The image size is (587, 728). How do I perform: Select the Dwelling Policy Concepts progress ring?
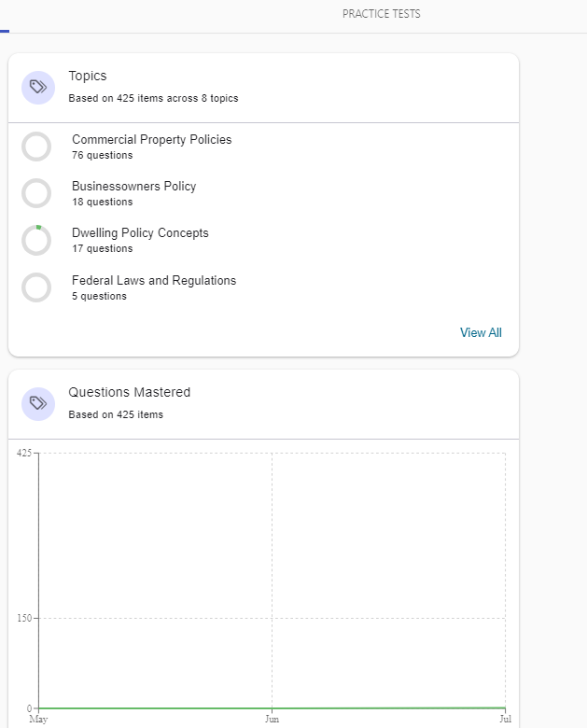tap(36, 240)
